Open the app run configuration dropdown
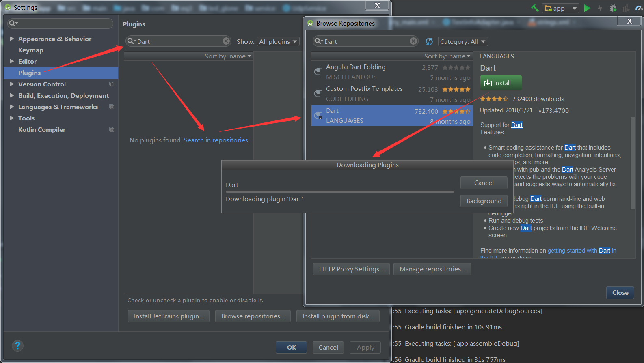Screen dimensions: 644x363 [560, 8]
